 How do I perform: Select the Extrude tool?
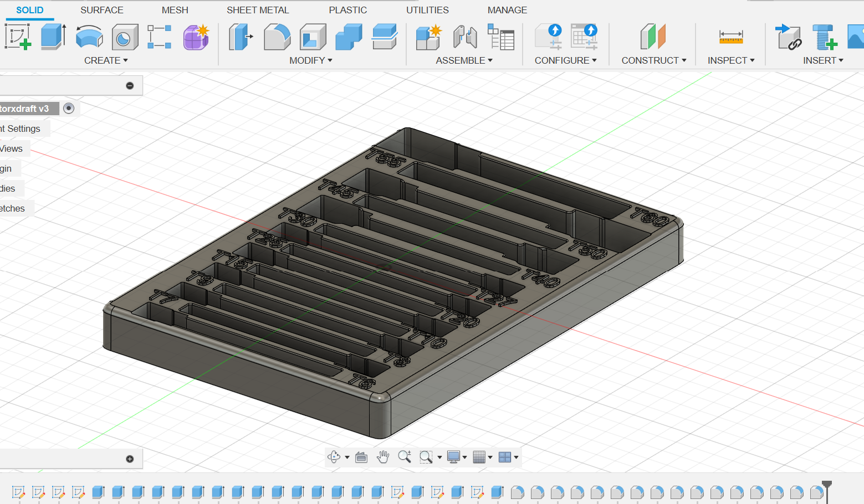pyautogui.click(x=53, y=37)
